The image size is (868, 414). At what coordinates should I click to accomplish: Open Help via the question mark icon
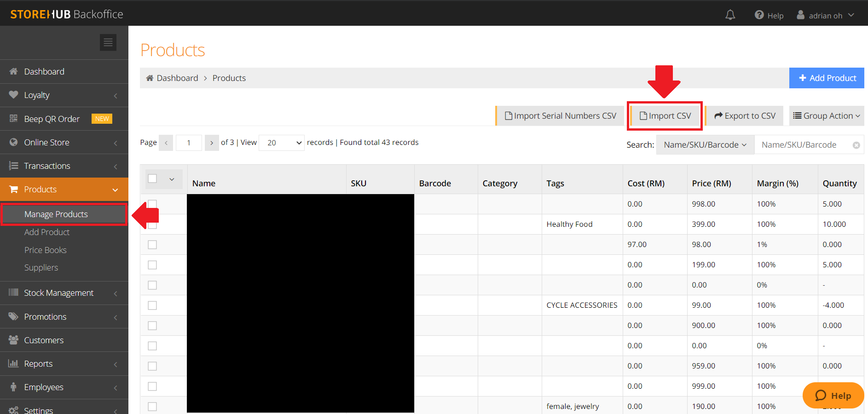pyautogui.click(x=759, y=15)
